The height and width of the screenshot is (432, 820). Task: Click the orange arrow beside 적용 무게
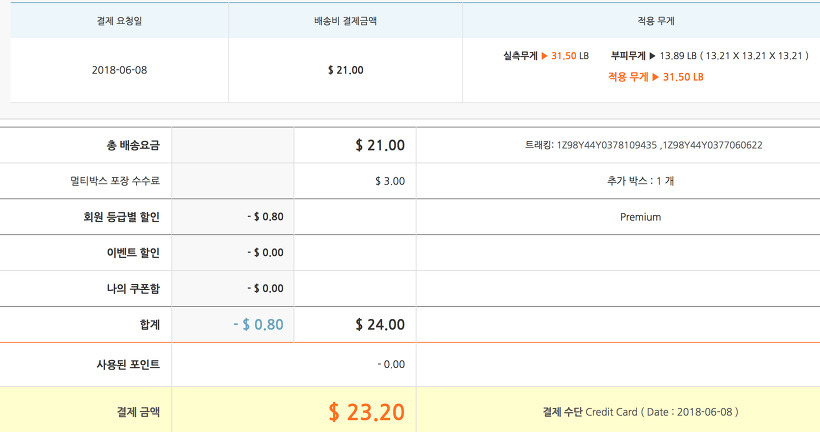click(655, 77)
